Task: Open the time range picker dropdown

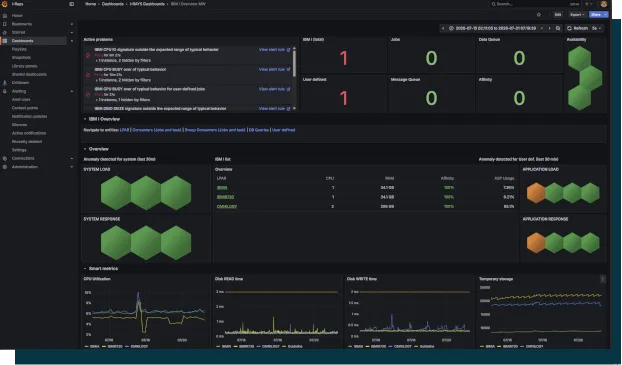Action: (496, 28)
